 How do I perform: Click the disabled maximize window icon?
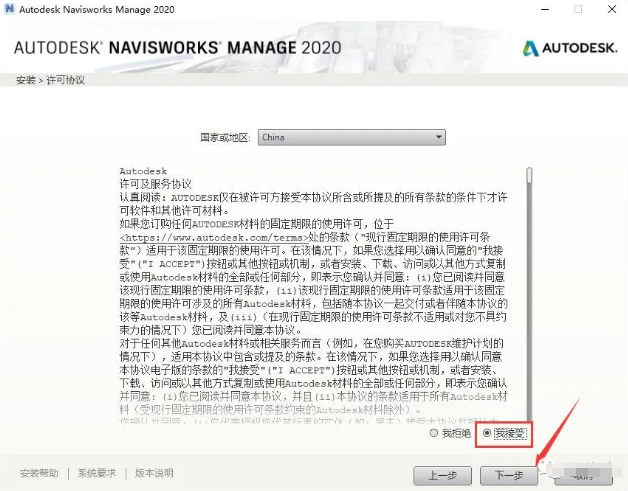point(578,9)
